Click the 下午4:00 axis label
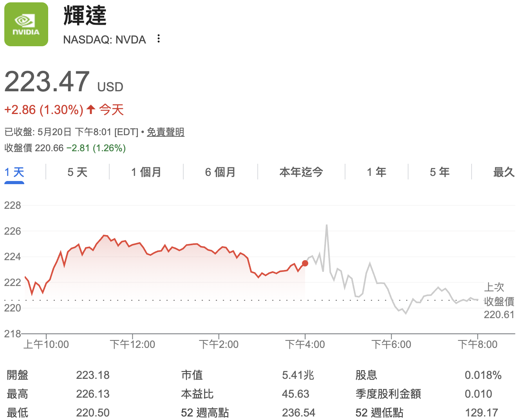The width and height of the screenshot is (517, 420). tap(305, 344)
